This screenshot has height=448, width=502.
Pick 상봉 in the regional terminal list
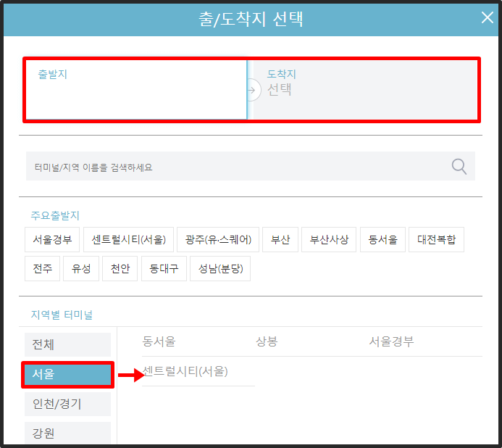tap(267, 341)
